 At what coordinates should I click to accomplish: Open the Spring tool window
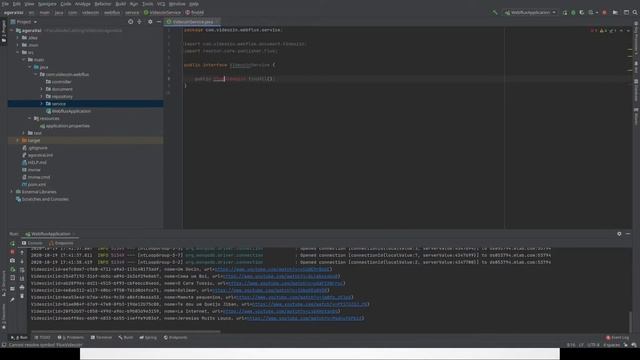coord(148,338)
